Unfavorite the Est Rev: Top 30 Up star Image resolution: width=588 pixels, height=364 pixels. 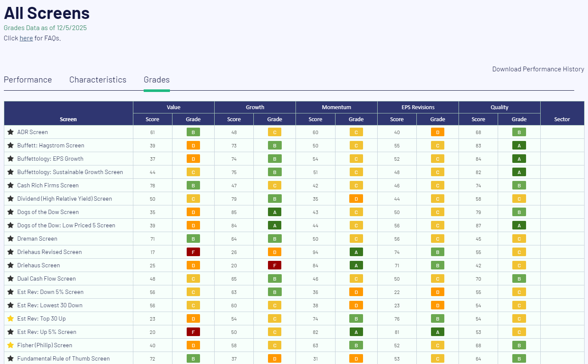(11, 318)
